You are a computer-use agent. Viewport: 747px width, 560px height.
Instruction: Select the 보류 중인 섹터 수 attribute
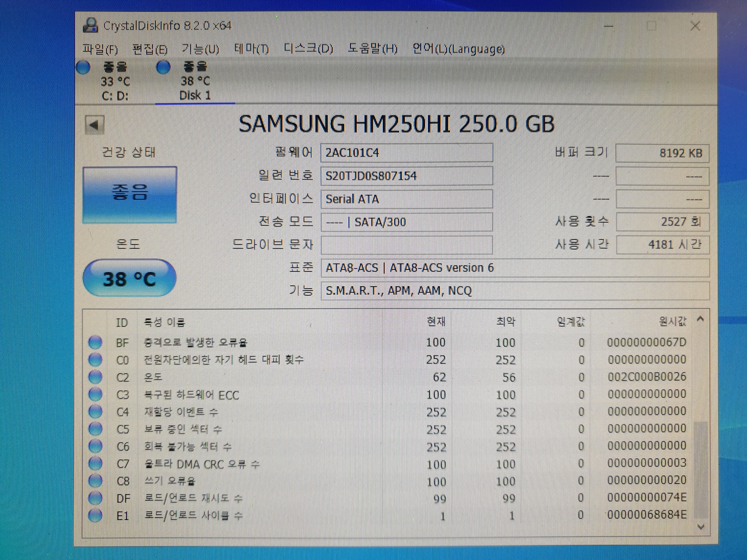[183, 429]
